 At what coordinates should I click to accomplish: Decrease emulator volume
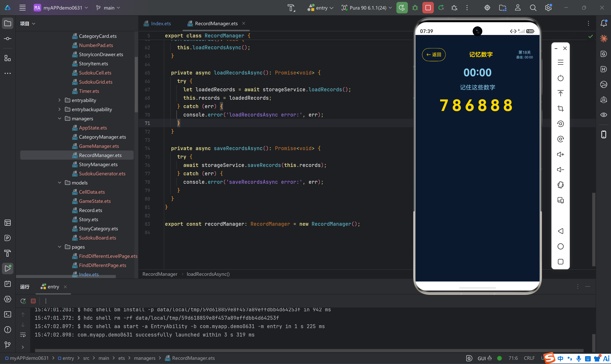coord(560,169)
